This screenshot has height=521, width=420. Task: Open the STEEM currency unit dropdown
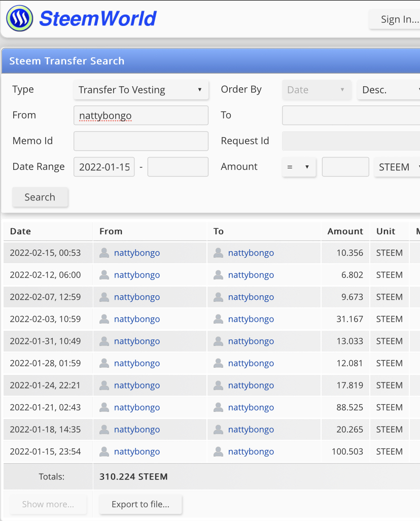(397, 167)
